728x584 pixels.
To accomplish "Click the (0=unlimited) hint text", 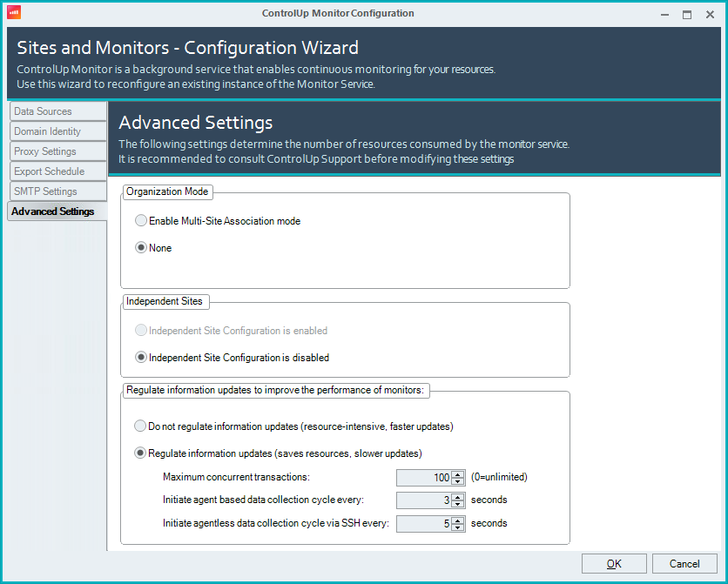I will (x=499, y=477).
